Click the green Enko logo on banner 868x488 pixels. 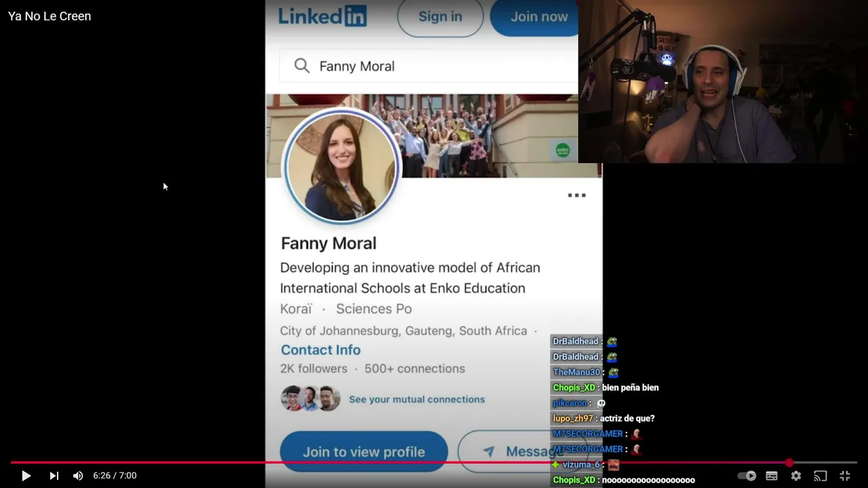pos(563,150)
